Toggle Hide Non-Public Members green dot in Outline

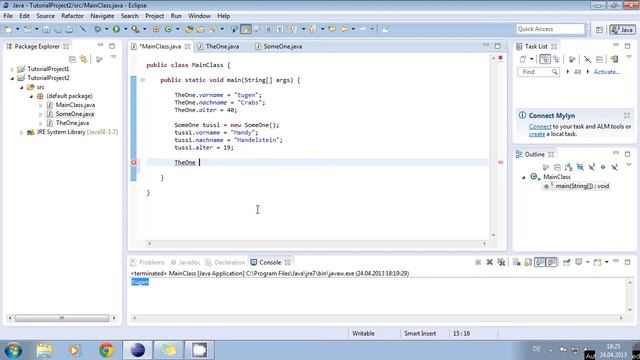pyautogui.click(x=603, y=167)
